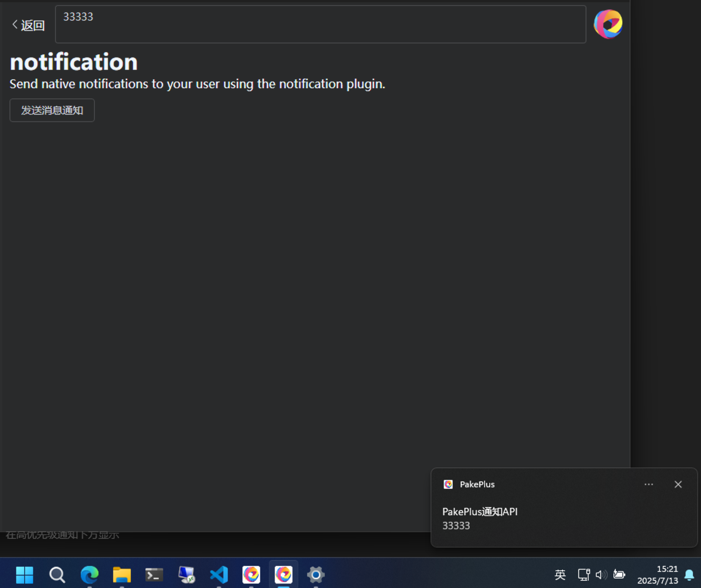Go back with the 返回 button

point(28,25)
